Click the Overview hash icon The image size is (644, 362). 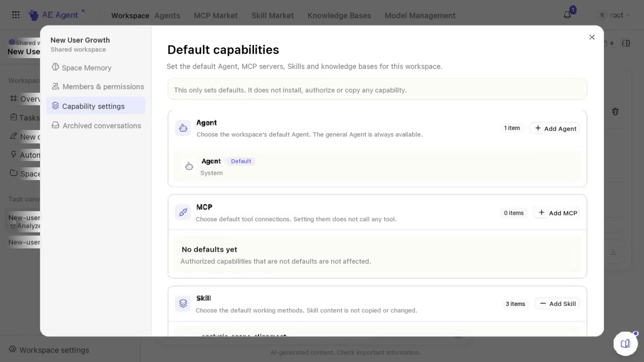[13, 98]
